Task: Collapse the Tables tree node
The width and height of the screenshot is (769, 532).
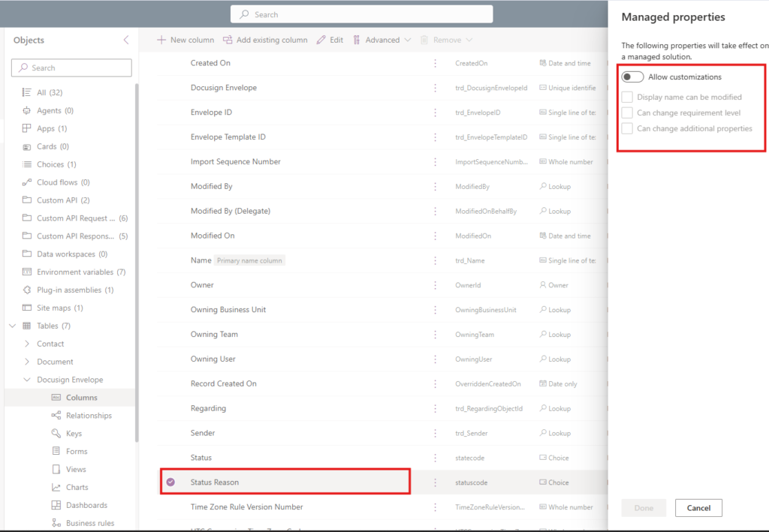Action: coord(13,326)
